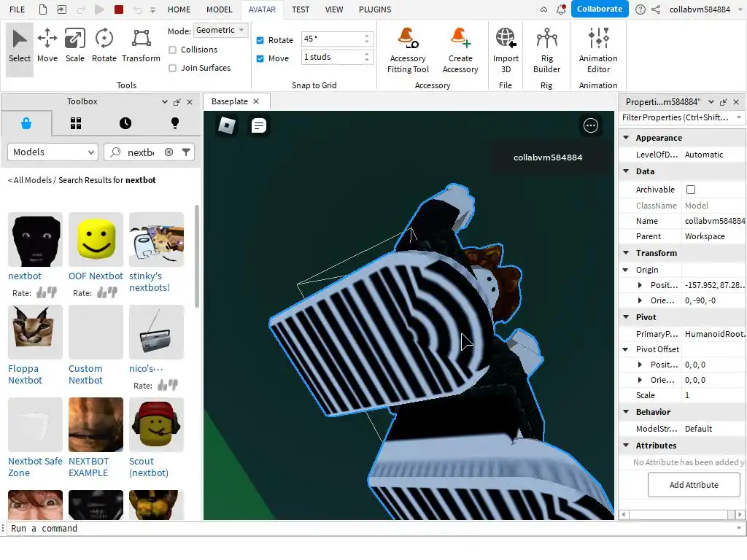The width and height of the screenshot is (747, 560).
Task: Collapse the Data section
Action: pyautogui.click(x=626, y=171)
